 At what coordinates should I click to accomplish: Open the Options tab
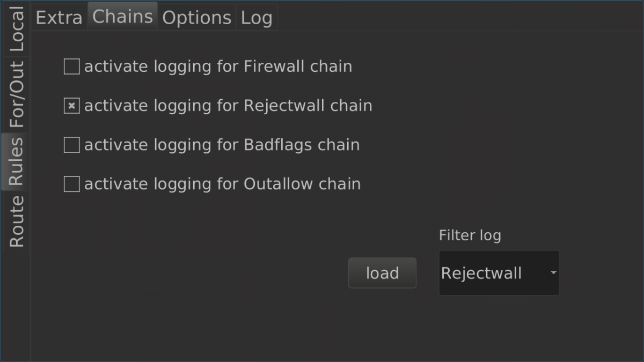point(196,18)
